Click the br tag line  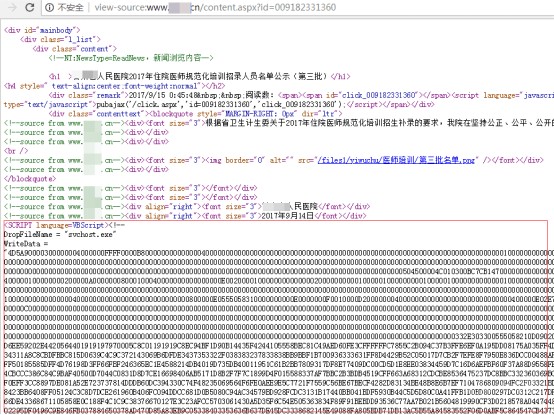16,151
